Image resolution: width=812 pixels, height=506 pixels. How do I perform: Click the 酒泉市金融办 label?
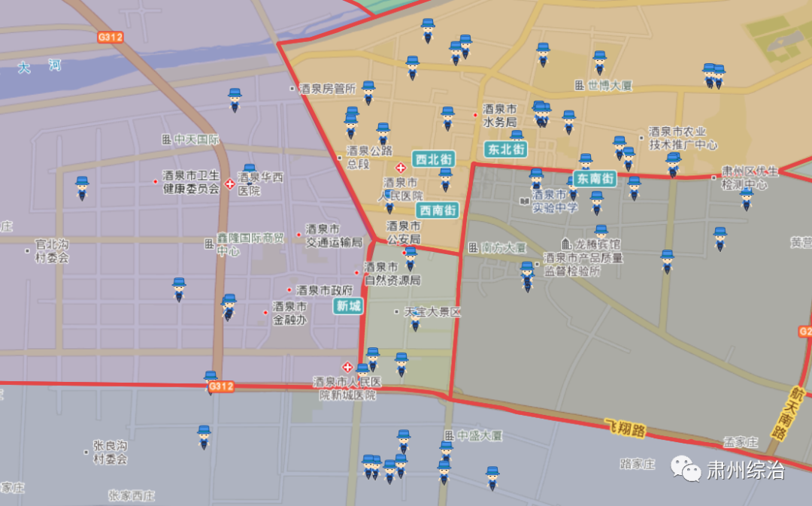click(x=290, y=314)
